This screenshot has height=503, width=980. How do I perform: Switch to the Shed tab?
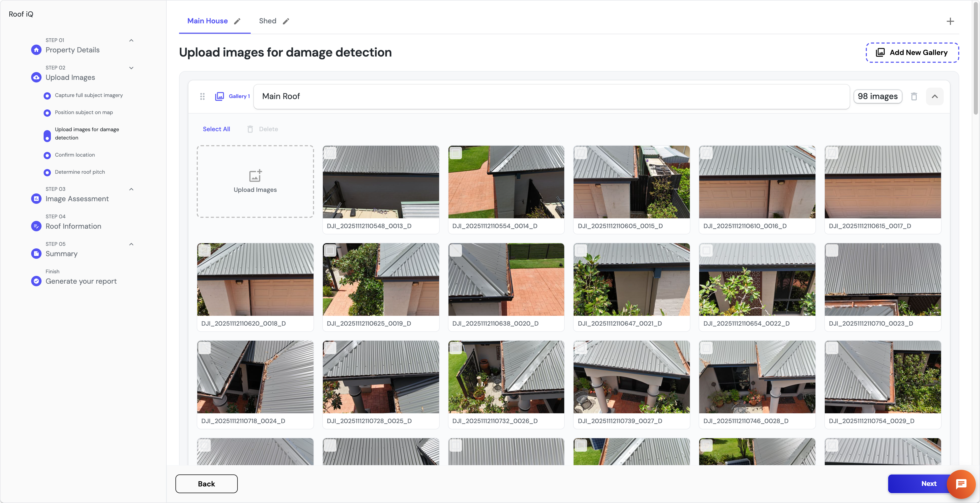[x=267, y=21]
